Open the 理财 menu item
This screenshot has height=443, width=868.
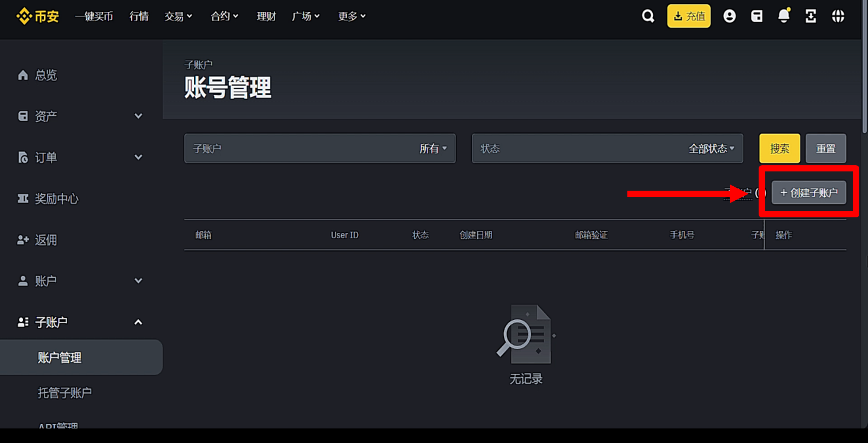(266, 16)
